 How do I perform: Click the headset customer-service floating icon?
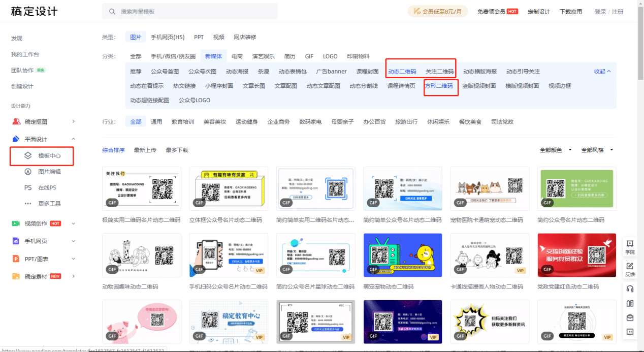coord(630,289)
